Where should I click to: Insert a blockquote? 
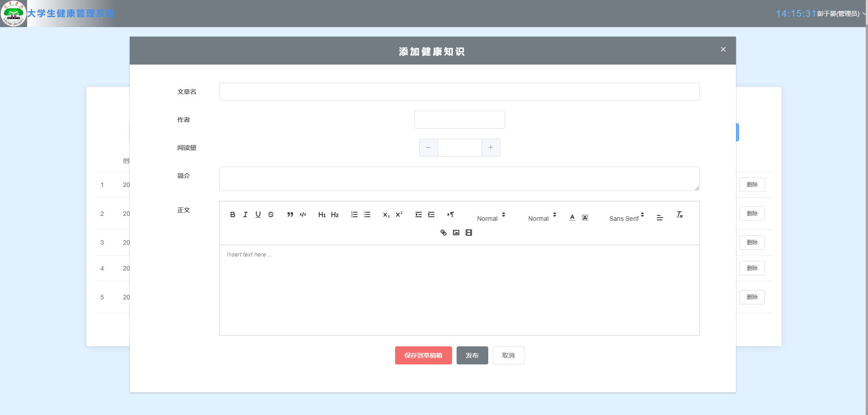pos(290,214)
